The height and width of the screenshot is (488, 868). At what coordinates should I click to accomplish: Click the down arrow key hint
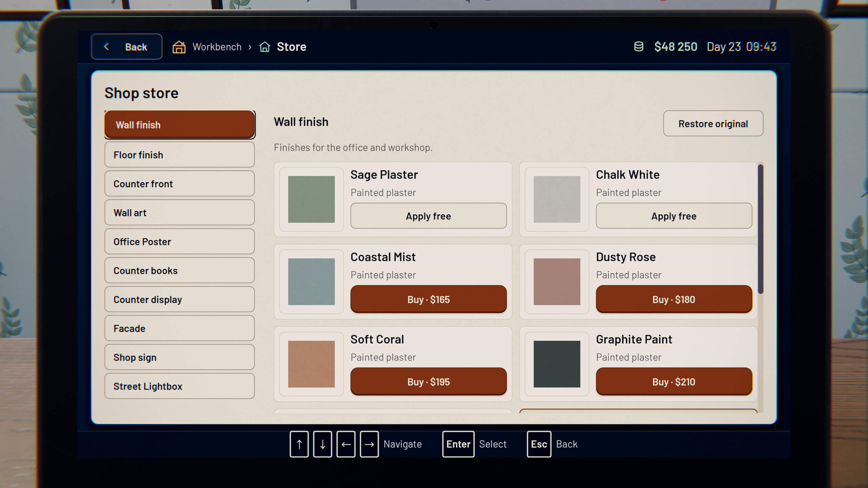(322, 444)
